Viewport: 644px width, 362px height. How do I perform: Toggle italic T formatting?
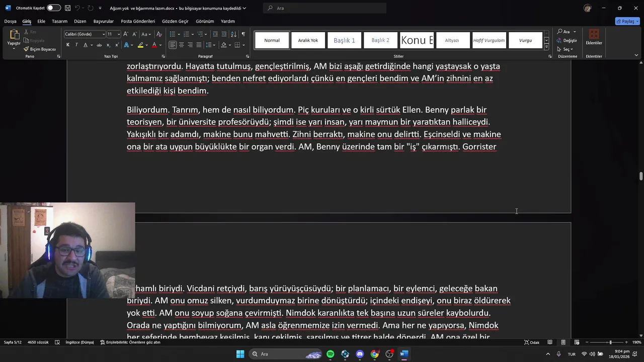[76, 45]
